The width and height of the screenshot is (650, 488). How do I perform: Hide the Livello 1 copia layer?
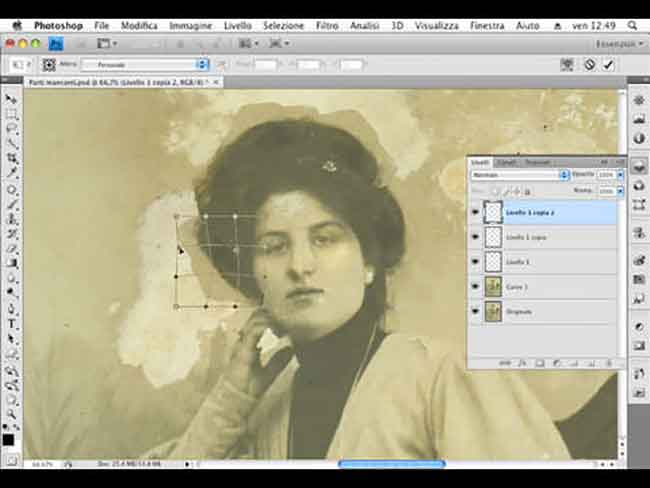pos(475,237)
